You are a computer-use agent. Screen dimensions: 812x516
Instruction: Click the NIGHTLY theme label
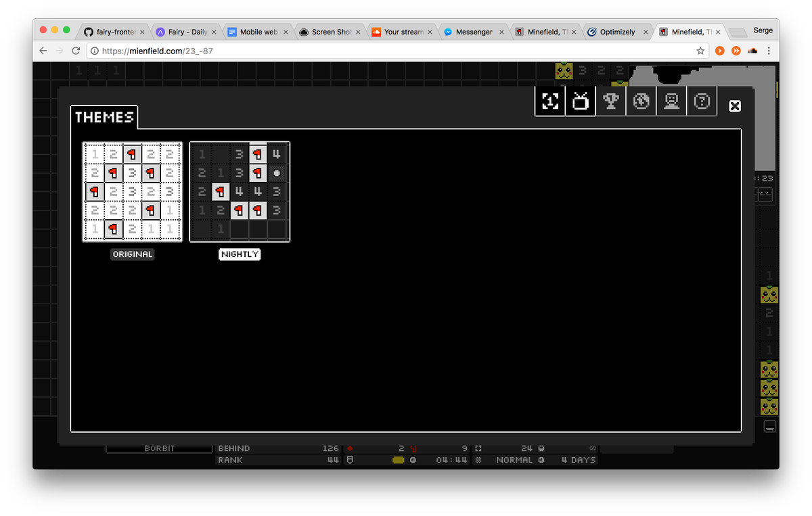(x=240, y=254)
